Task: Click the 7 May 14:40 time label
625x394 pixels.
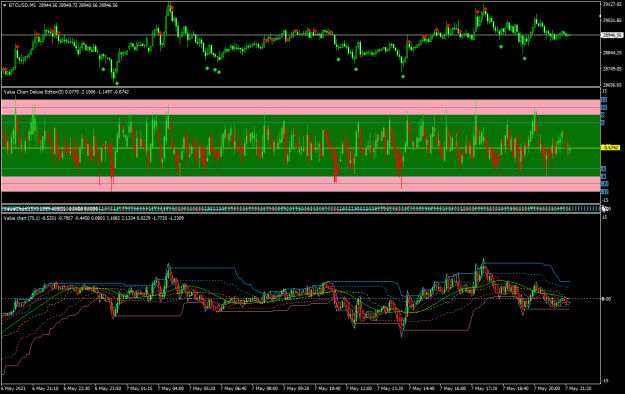Action: [422, 388]
